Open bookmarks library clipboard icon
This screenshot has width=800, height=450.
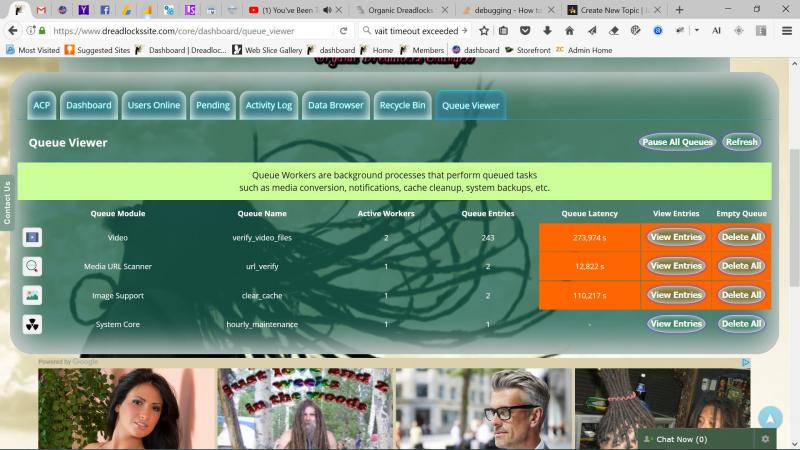click(503, 31)
